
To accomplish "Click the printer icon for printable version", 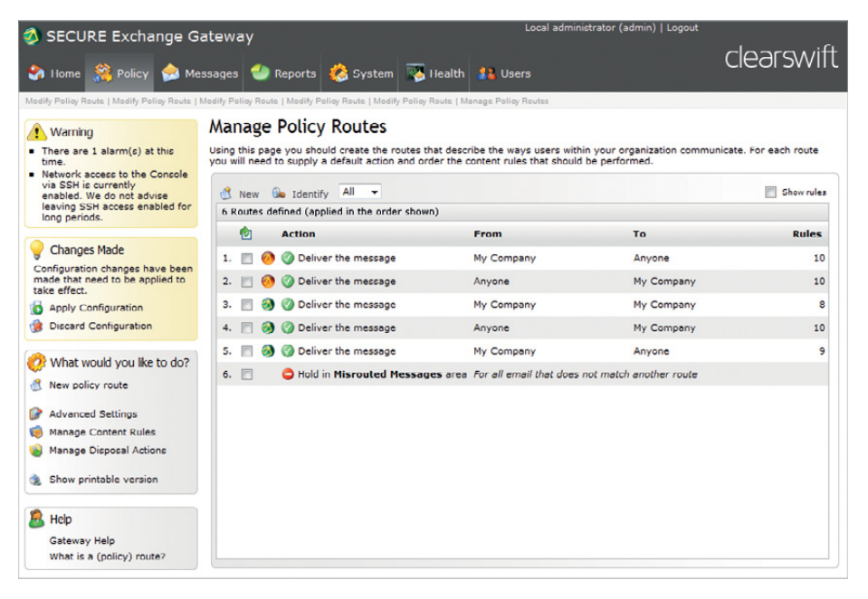I will tap(36, 480).
